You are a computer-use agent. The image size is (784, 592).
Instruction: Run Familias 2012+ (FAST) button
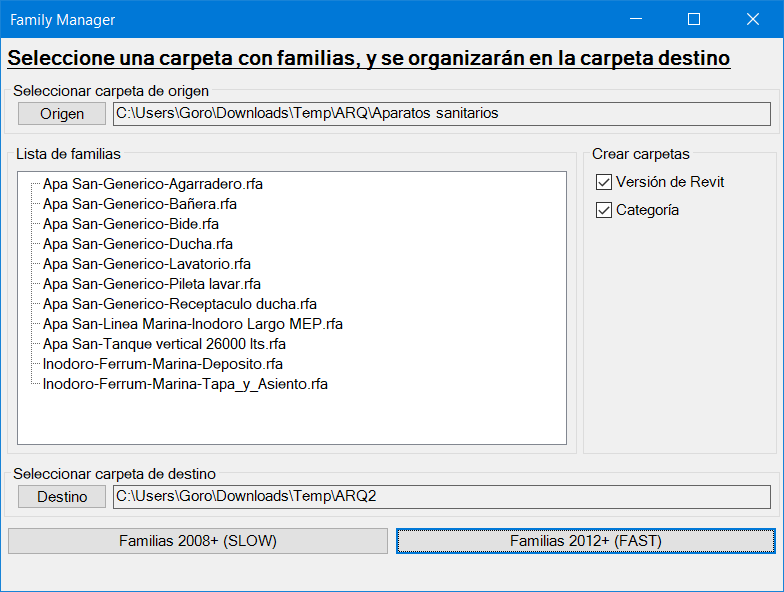(x=586, y=541)
